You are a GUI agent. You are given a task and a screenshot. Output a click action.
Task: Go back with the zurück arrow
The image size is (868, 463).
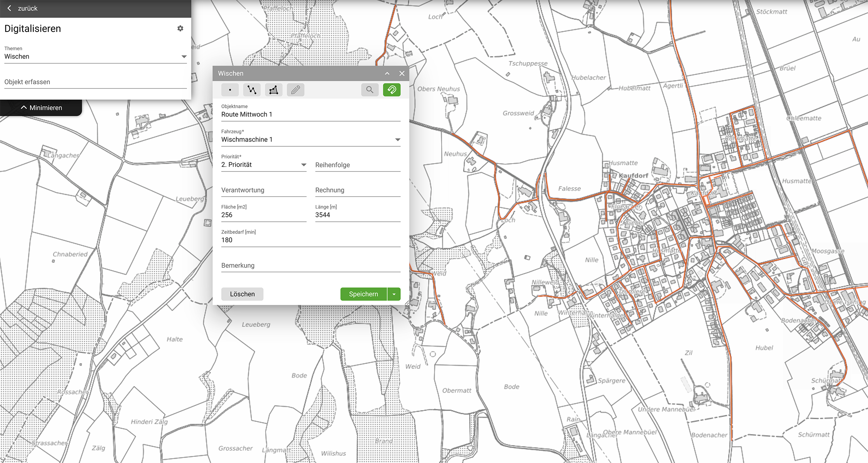point(9,8)
